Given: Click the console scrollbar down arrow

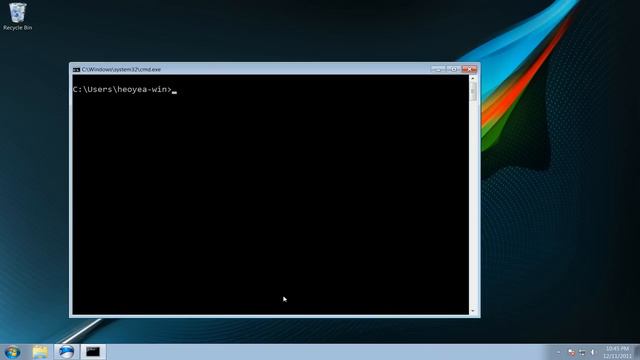Looking at the screenshot, I should click(x=473, y=311).
